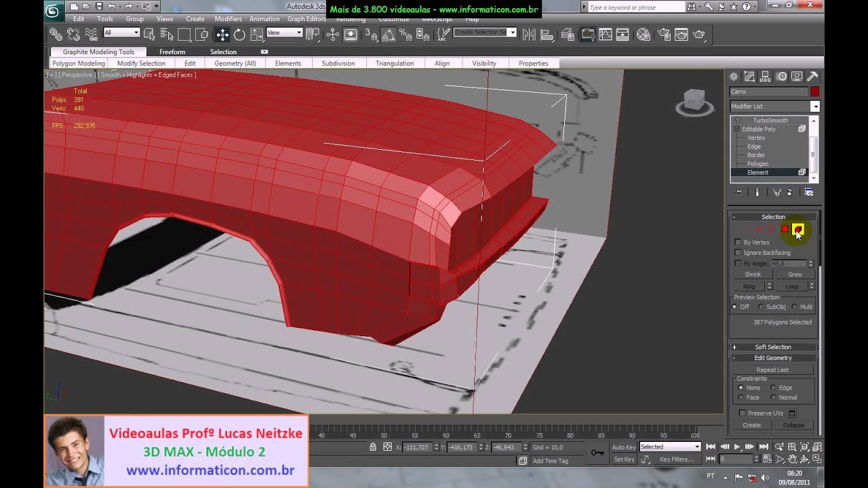Image resolution: width=868 pixels, height=488 pixels.
Task: Click the Configure Modifier Sets icon
Action: [x=809, y=192]
